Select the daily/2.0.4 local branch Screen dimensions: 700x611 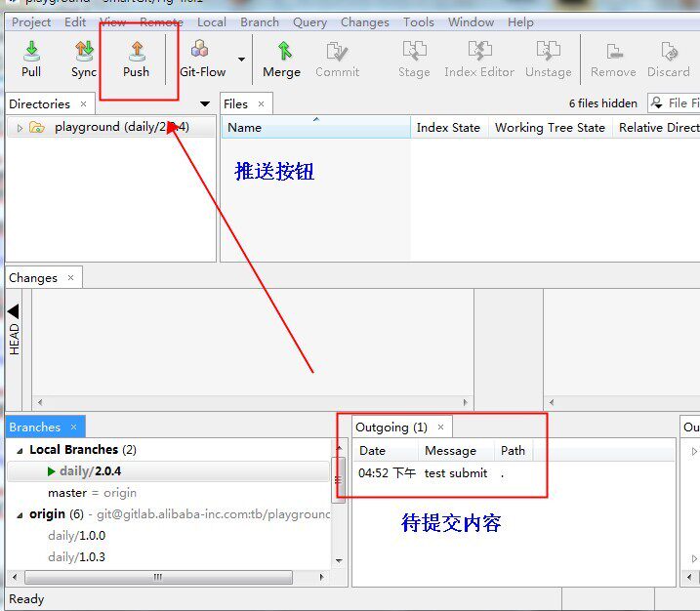96,471
